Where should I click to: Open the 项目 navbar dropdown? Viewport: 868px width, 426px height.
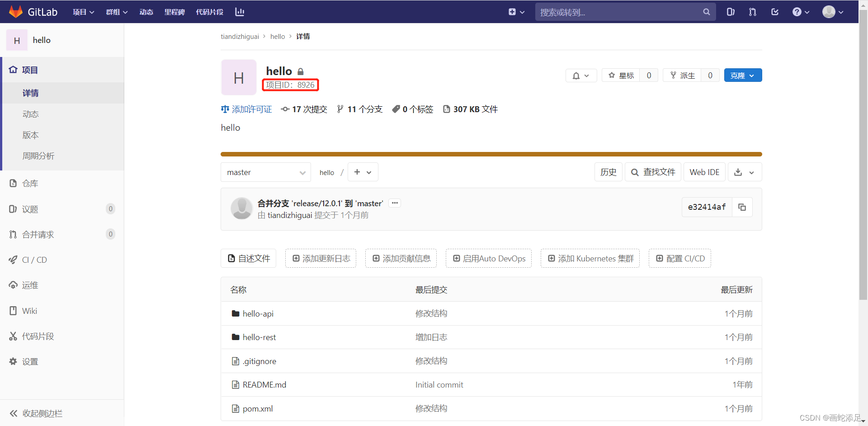pos(84,12)
